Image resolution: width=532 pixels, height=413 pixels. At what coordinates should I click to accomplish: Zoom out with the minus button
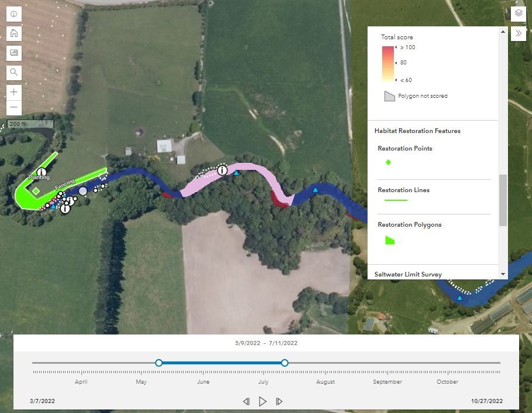[14, 107]
